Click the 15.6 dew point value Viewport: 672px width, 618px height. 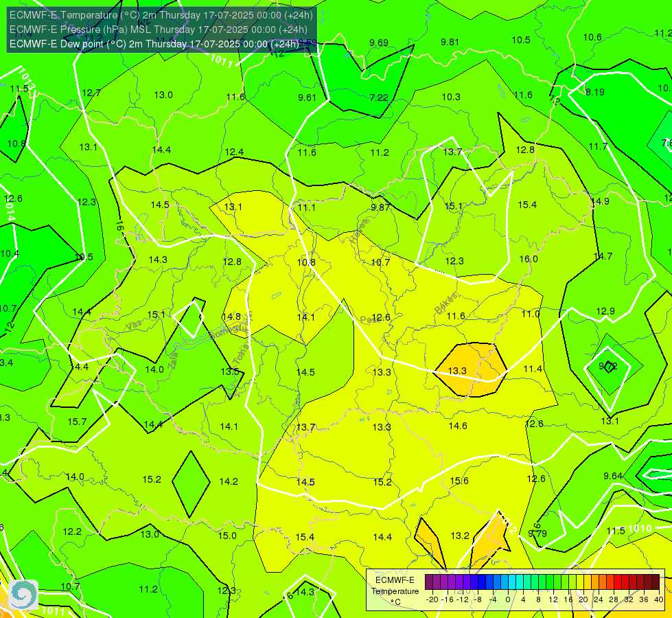(x=459, y=481)
